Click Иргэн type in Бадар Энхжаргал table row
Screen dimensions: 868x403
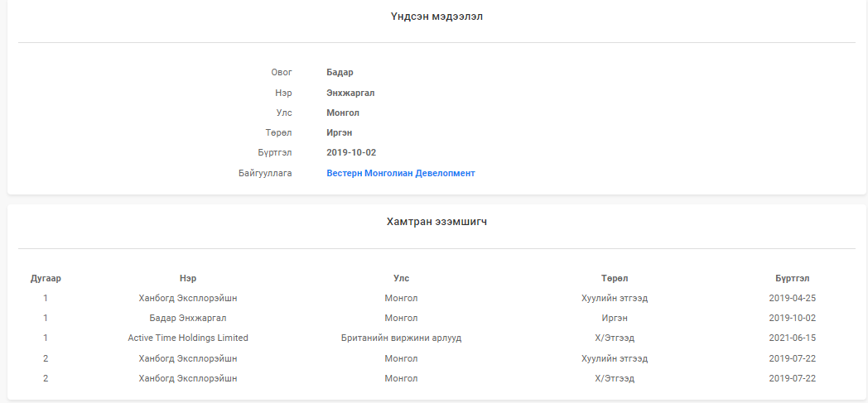click(x=615, y=318)
